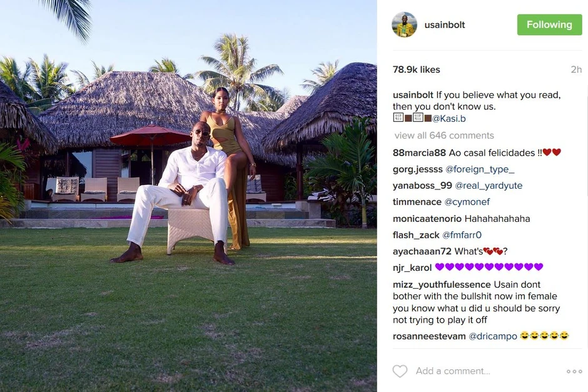Open the three-dot more options menu
This screenshot has width=588, height=392.
pyautogui.click(x=574, y=371)
